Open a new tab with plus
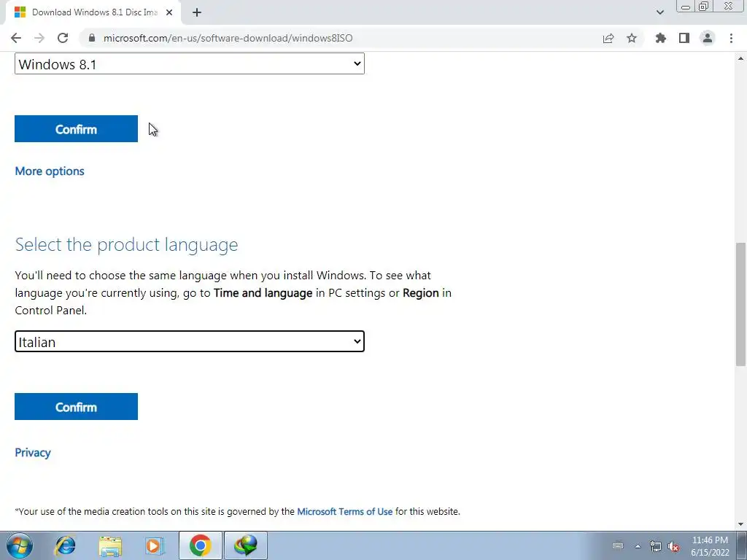Viewport: 747px width, 560px height. pos(197,12)
